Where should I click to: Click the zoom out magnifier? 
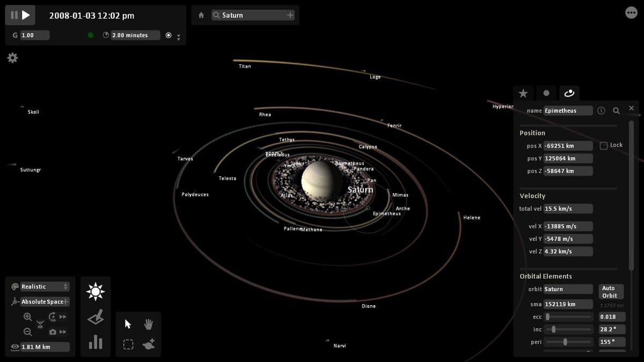(27, 332)
